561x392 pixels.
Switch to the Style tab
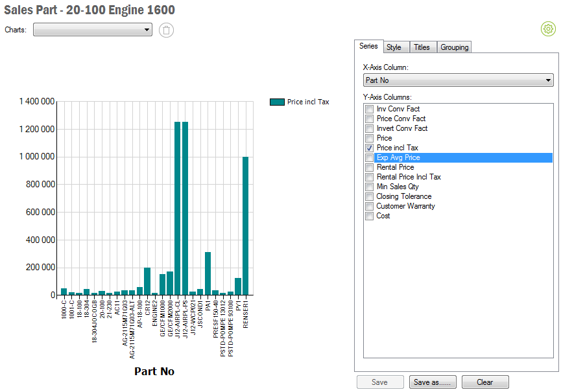pyautogui.click(x=394, y=47)
